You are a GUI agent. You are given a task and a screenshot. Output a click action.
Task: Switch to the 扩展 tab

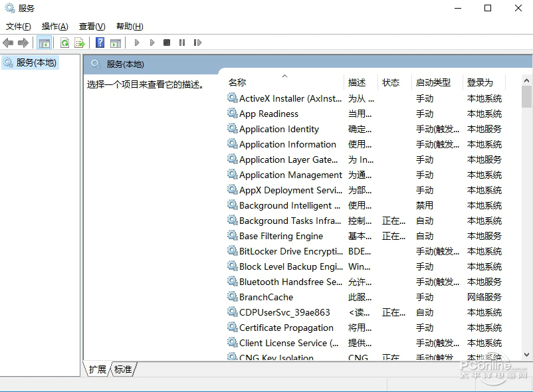point(97,369)
